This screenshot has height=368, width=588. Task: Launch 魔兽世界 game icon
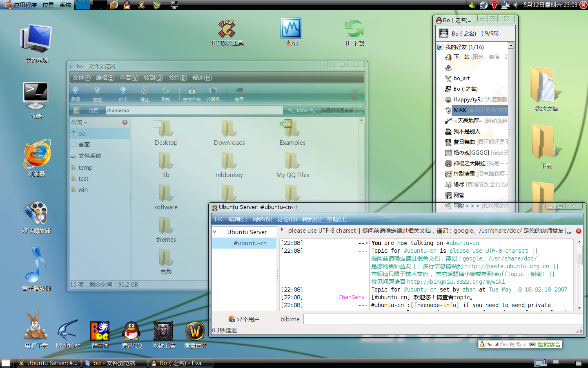coord(195,334)
